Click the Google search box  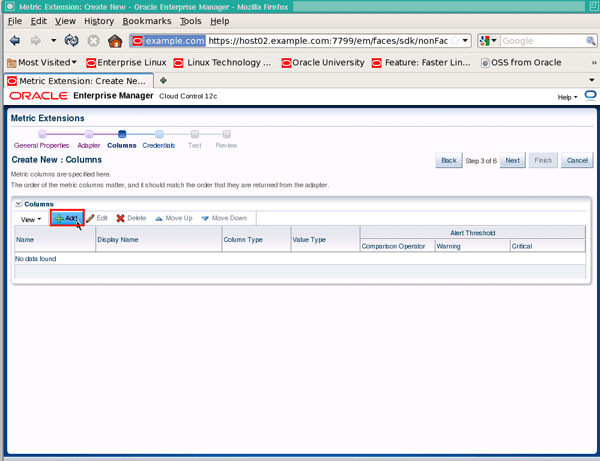tap(543, 41)
